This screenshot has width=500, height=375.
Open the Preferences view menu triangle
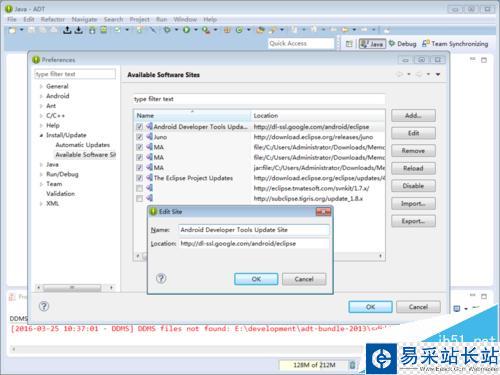(x=438, y=74)
